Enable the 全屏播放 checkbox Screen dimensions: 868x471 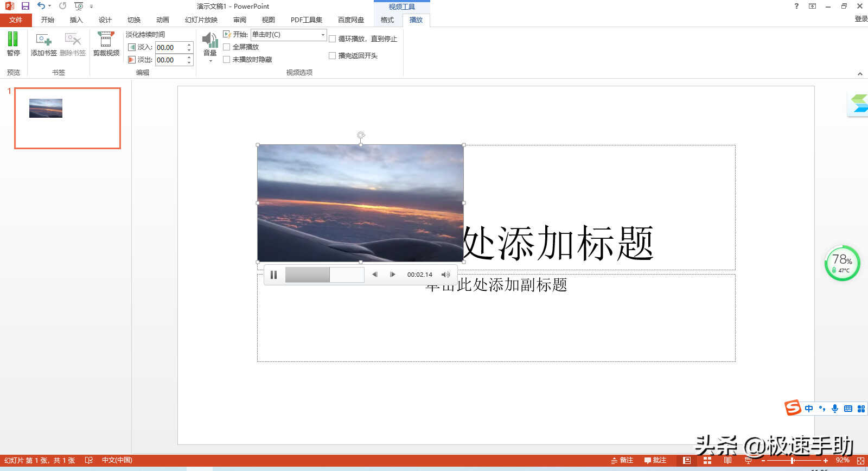[x=227, y=47]
